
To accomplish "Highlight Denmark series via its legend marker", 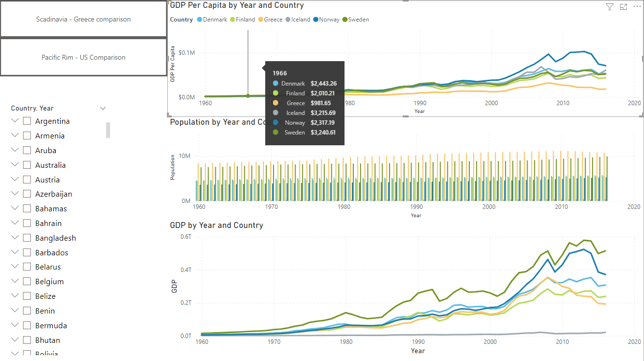I will click(200, 20).
